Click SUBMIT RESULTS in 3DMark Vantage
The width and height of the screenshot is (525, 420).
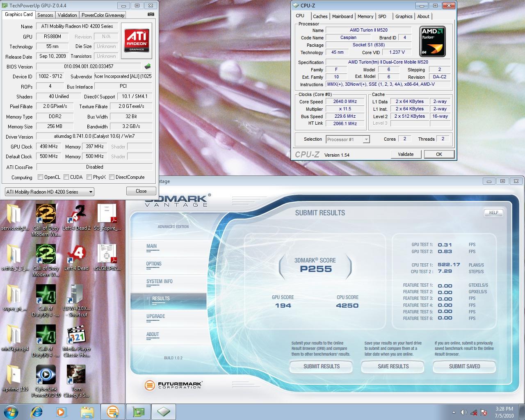coord(322,366)
